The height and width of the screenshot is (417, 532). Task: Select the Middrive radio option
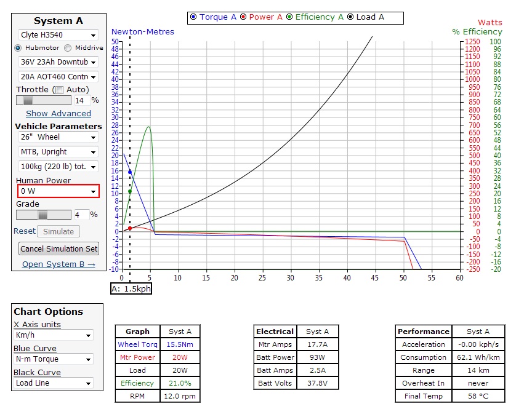(68, 48)
